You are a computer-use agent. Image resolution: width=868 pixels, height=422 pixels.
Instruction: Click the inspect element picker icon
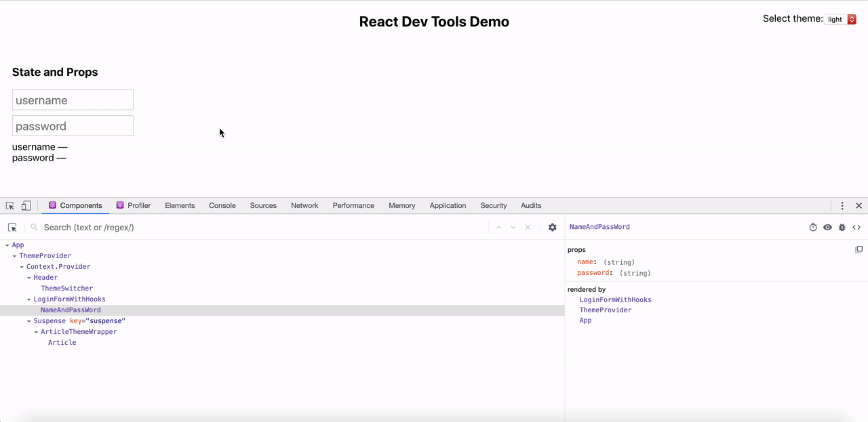coord(10,206)
